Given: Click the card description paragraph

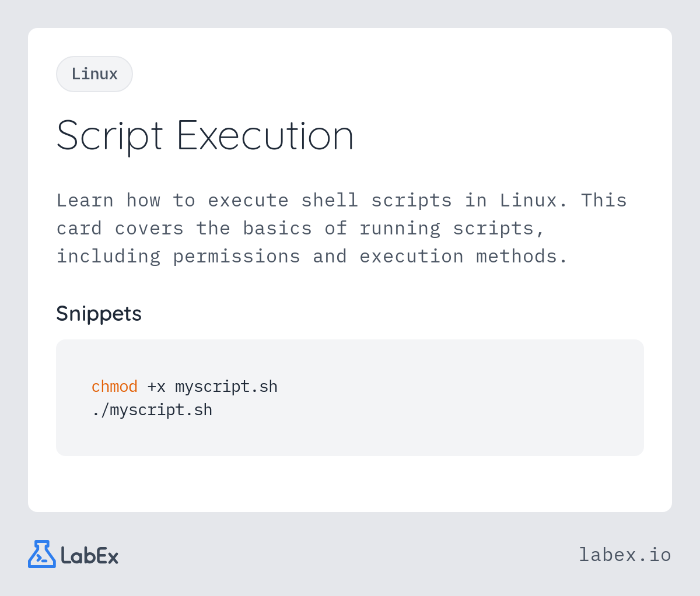Looking at the screenshot, I should (x=342, y=228).
